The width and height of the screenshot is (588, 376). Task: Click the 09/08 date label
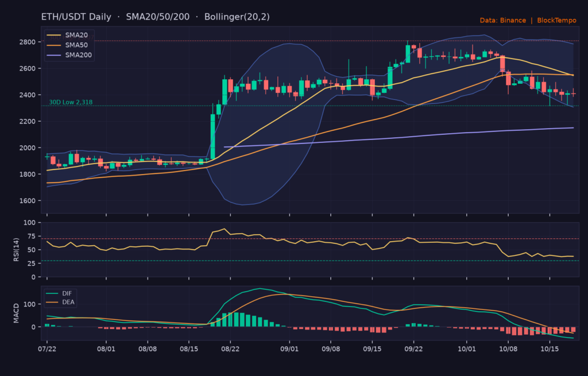331,349
